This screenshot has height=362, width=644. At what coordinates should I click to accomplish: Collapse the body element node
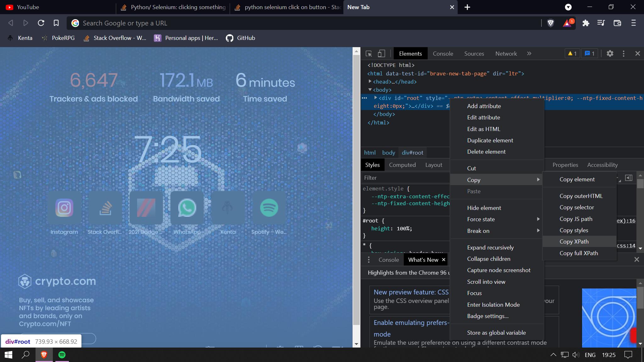[370, 90]
